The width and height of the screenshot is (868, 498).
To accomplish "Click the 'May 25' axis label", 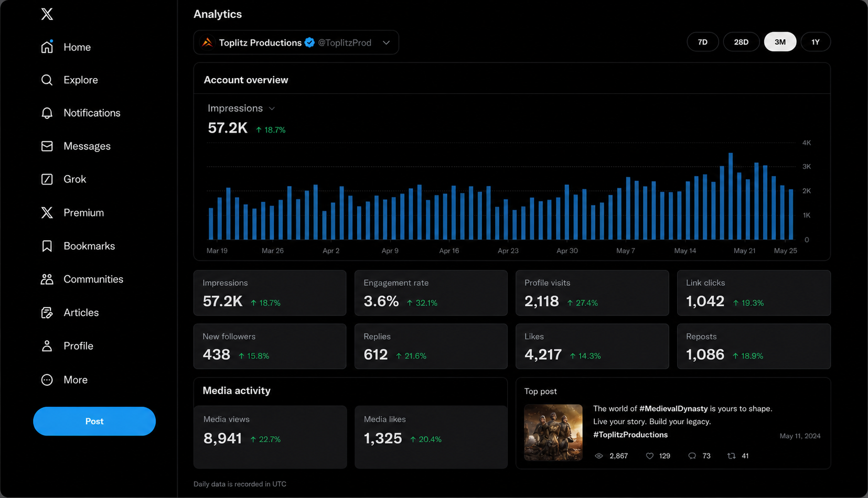I will coord(786,251).
